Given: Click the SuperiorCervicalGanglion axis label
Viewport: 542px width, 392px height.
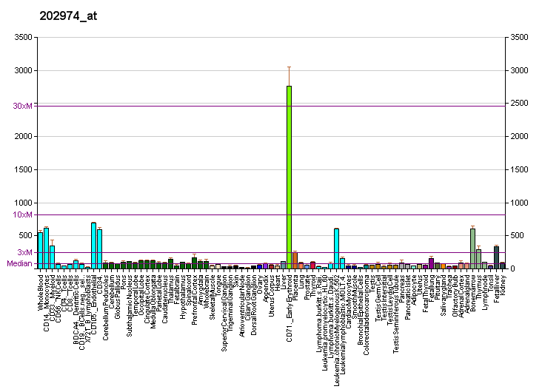Looking at the screenshot, I should [224, 313].
